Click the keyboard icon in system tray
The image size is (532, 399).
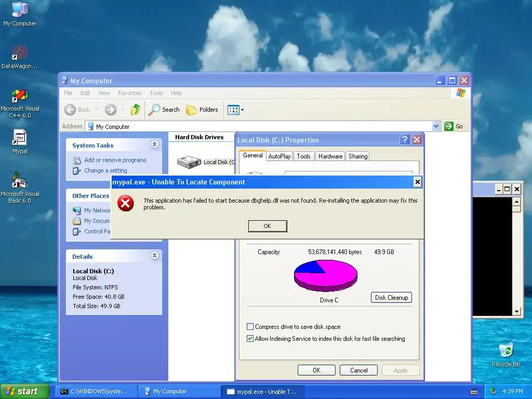[x=474, y=392]
